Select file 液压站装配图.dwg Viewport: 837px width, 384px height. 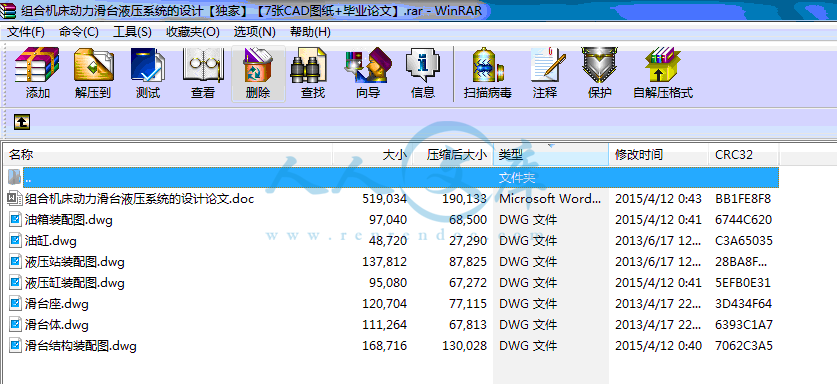point(75,262)
